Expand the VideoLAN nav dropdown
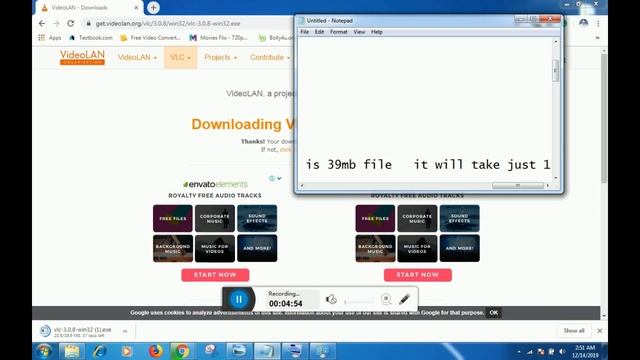This screenshot has height=360, width=640. click(x=137, y=58)
